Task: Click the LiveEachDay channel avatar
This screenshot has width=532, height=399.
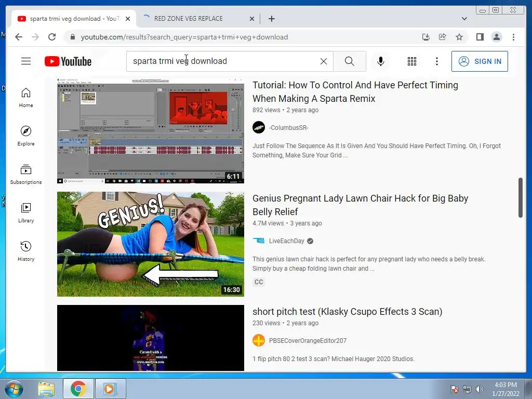Action: (259, 241)
